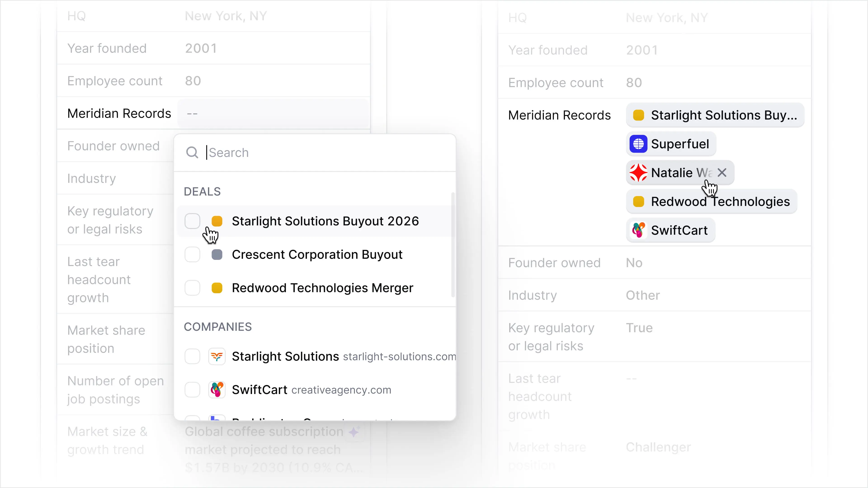Click the Industry value Other
The width and height of the screenshot is (868, 488).
[x=643, y=295]
